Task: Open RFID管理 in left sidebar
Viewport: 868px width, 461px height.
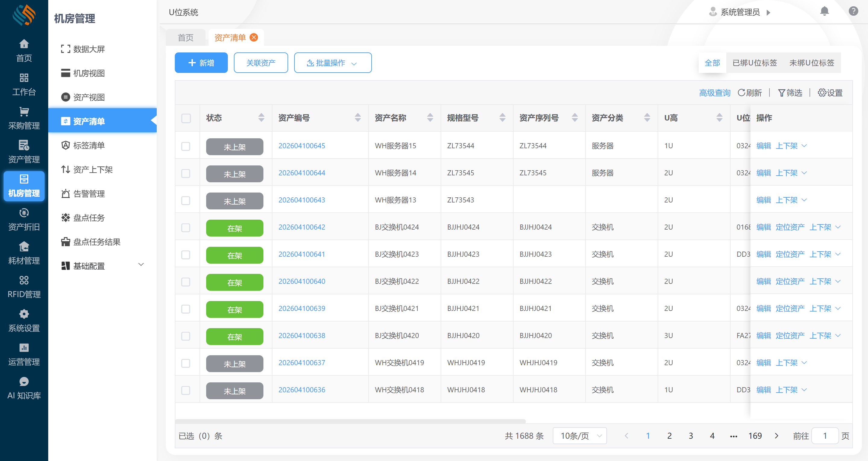Action: pyautogui.click(x=24, y=287)
